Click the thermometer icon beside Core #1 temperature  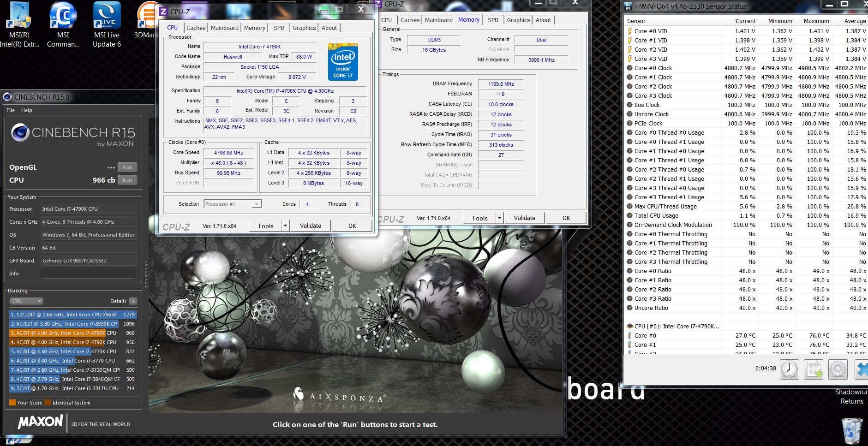click(629, 345)
